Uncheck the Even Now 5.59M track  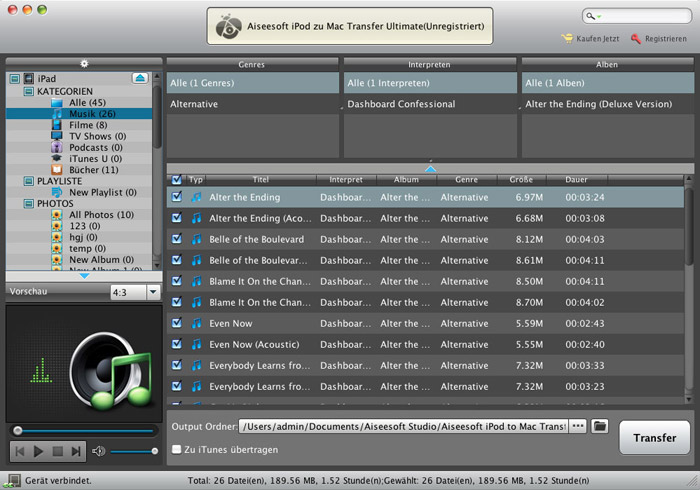(177, 322)
